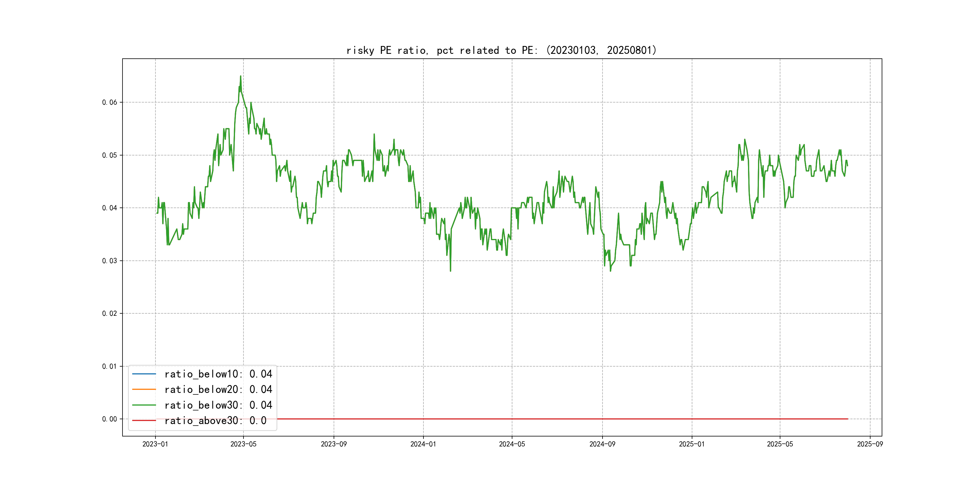Click the 2023-09 x-axis tick label

pos(334,444)
